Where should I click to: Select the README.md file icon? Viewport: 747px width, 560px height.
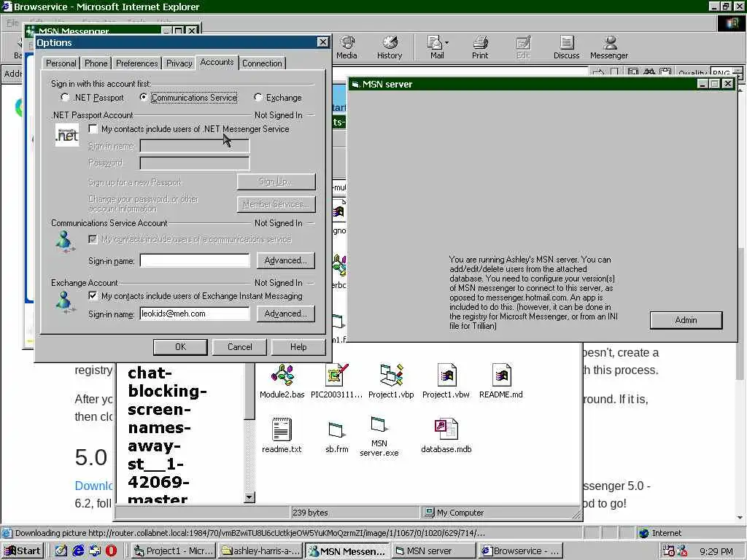(500, 381)
